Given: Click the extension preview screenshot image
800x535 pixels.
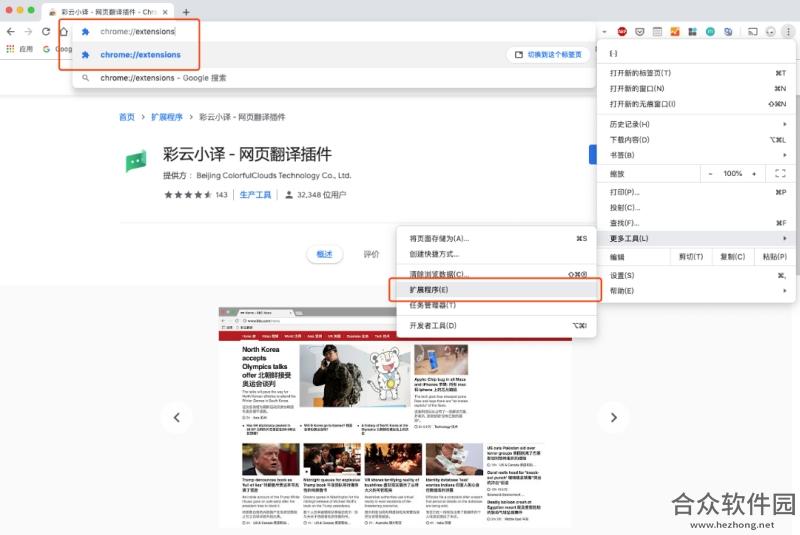Looking at the screenshot, I should [x=395, y=417].
